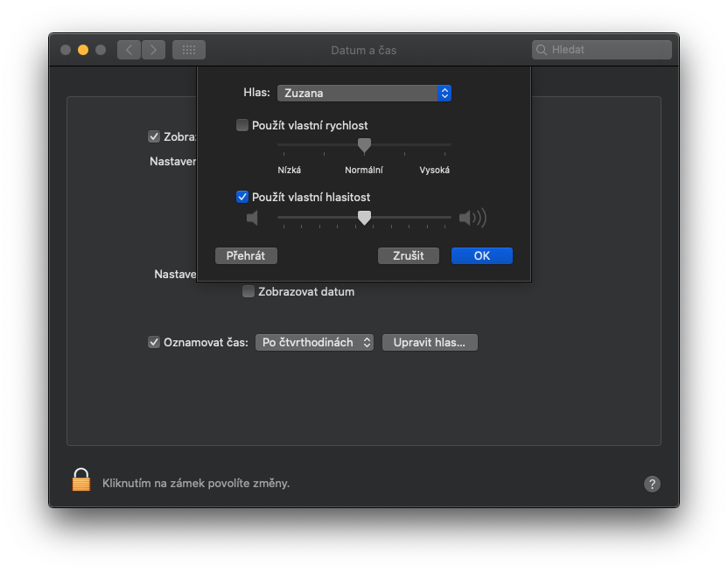Click the Upravit hlas... button

click(430, 342)
